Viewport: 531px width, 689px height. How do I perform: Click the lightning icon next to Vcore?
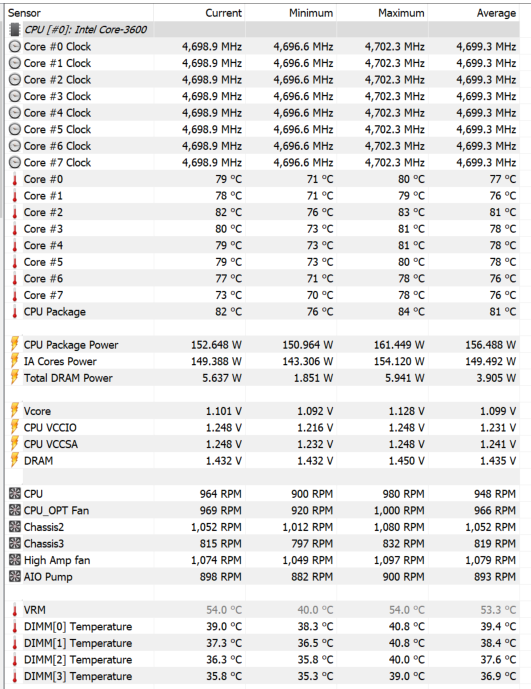pos(15,410)
